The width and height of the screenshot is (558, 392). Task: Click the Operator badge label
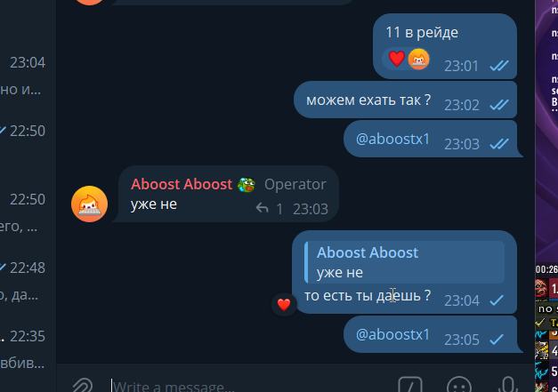295,185
